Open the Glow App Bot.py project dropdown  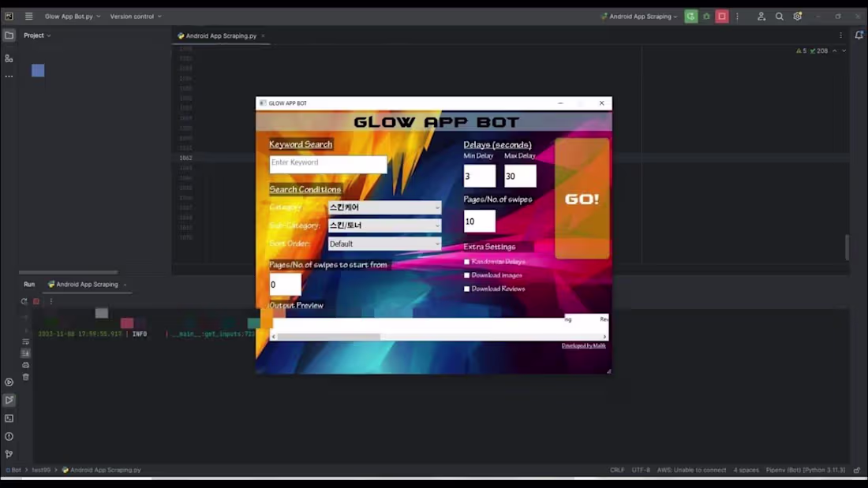click(73, 17)
